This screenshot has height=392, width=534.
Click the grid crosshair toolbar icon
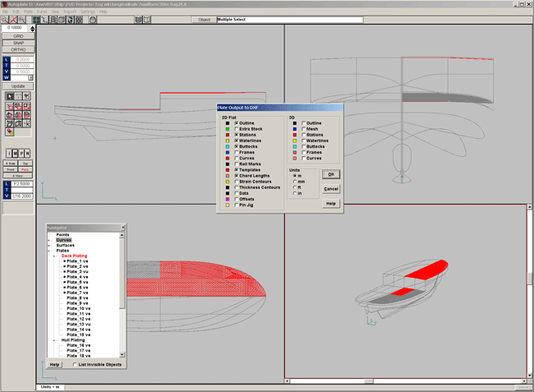(36, 20)
